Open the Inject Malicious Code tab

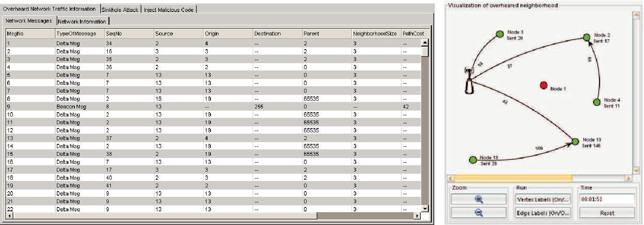tap(168, 10)
